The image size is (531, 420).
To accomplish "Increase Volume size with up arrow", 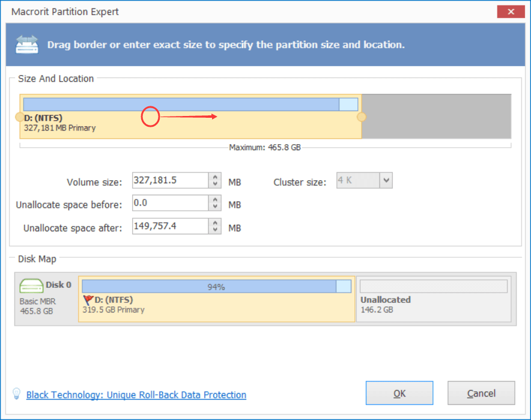I will pos(215,177).
